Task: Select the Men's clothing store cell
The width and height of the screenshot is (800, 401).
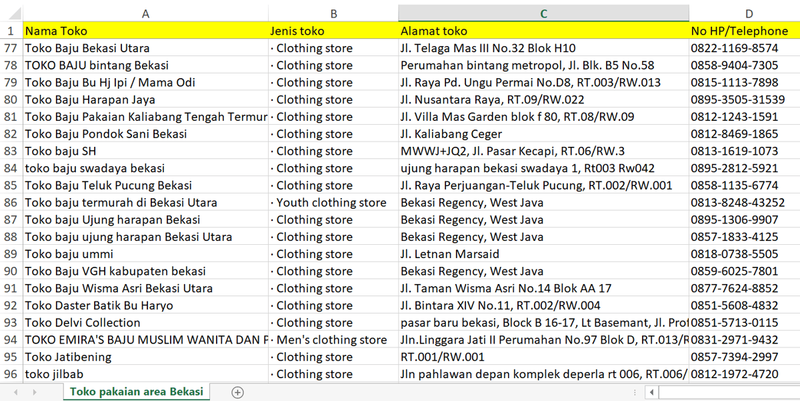Action: pyautogui.click(x=333, y=340)
